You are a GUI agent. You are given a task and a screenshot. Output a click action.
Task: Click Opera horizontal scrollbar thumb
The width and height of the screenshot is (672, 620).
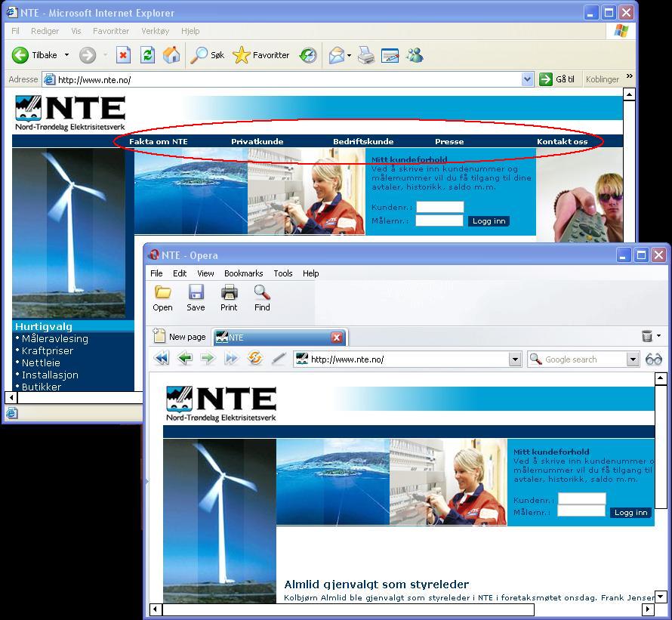[x=348, y=609]
